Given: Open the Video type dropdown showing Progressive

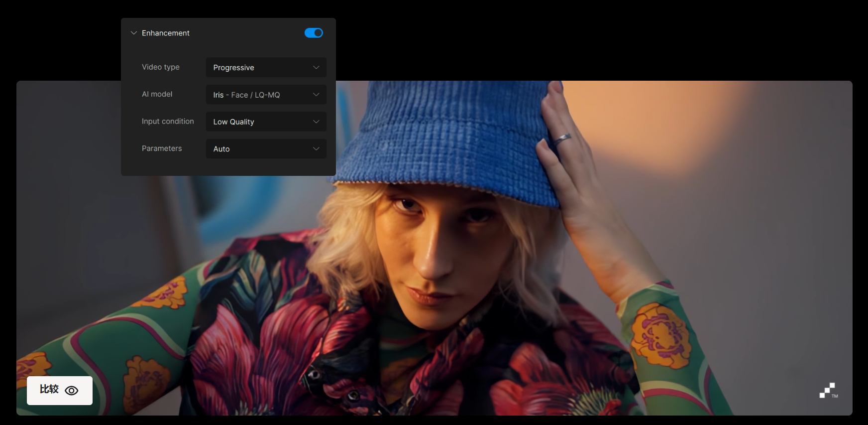Looking at the screenshot, I should pyautogui.click(x=259, y=68).
